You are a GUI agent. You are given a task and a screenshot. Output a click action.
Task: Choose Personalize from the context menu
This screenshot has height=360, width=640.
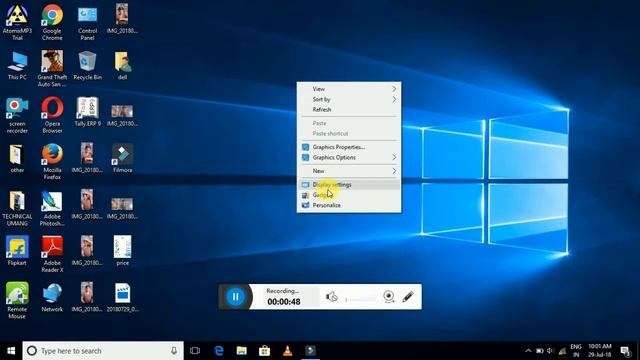349,205
